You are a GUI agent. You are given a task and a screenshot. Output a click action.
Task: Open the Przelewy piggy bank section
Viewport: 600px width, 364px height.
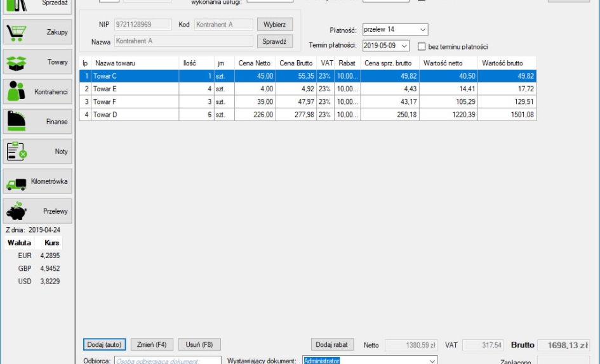tap(37, 211)
